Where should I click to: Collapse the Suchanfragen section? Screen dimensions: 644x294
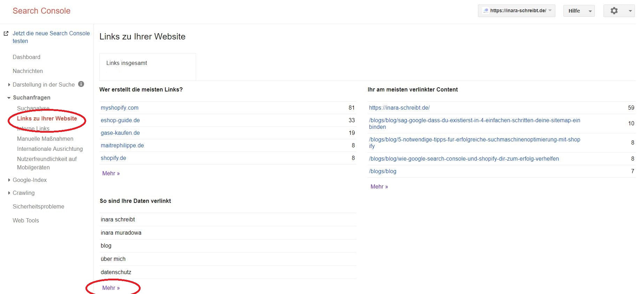(9, 98)
